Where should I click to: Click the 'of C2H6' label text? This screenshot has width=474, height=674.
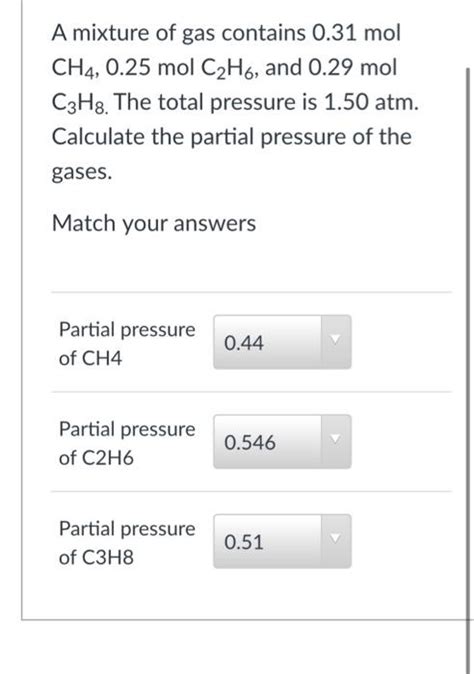[x=96, y=458]
